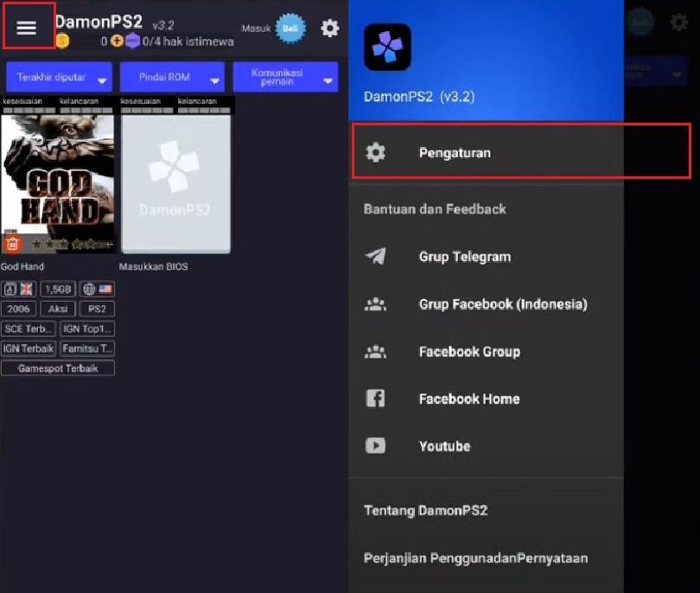Open the hamburger menu
Image resolution: width=700 pixels, height=593 pixels.
tap(27, 28)
